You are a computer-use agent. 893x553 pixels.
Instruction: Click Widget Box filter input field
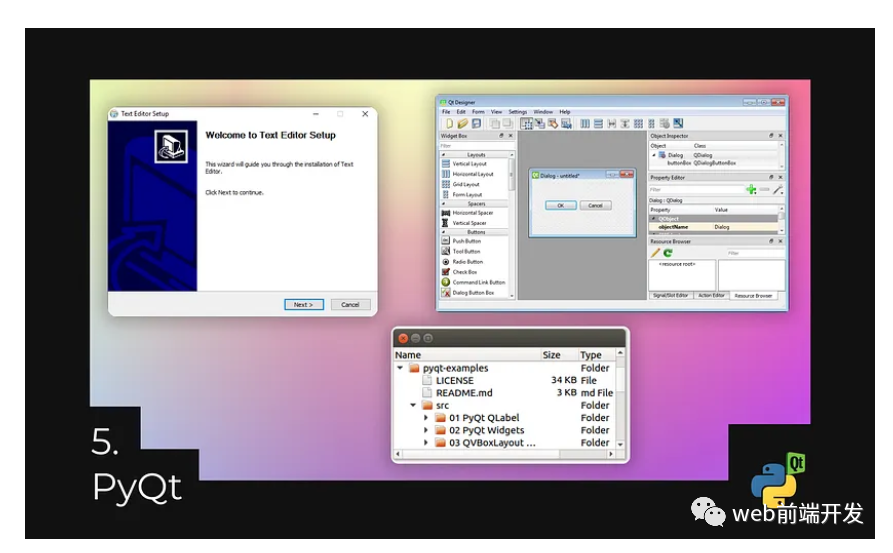pyautogui.click(x=477, y=146)
